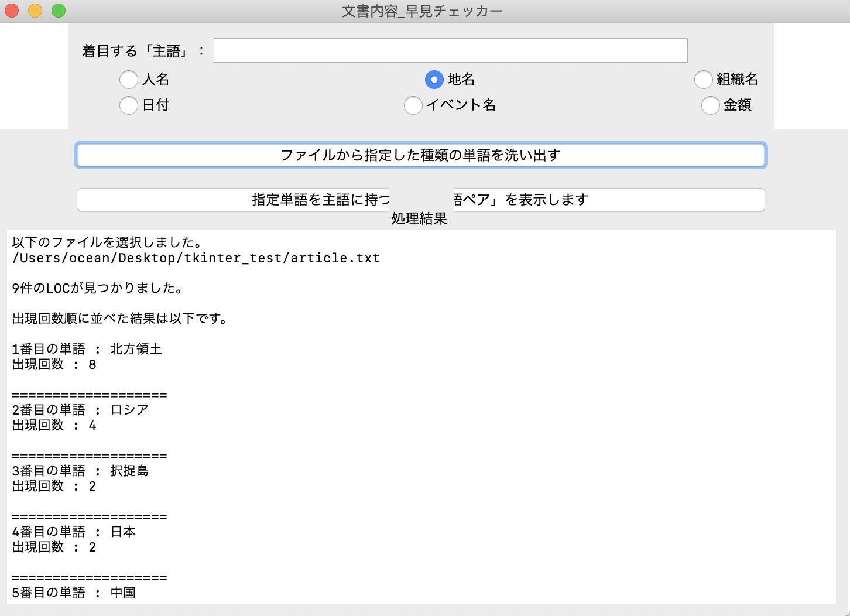Click the 述語ペア display button
The height and width of the screenshot is (616, 850).
[420, 200]
